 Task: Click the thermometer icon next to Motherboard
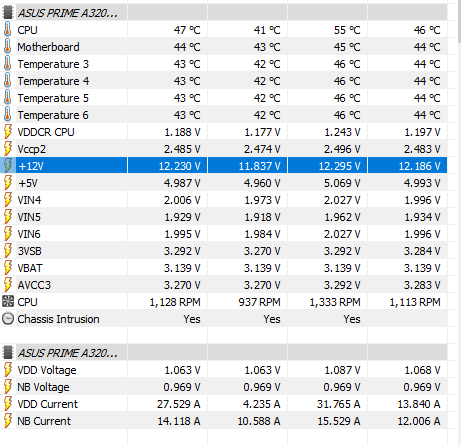[7, 47]
